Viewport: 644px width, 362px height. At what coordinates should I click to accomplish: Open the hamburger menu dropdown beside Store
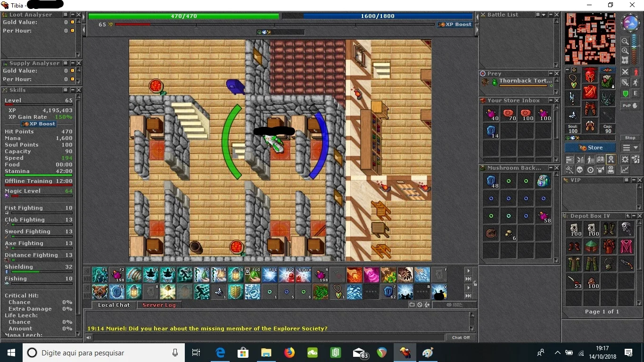tap(630, 148)
